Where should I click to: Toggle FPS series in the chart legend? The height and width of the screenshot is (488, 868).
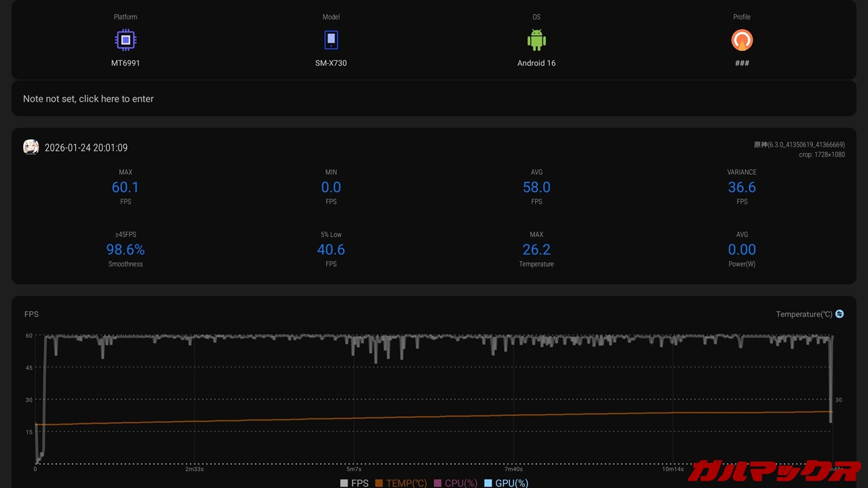point(354,483)
